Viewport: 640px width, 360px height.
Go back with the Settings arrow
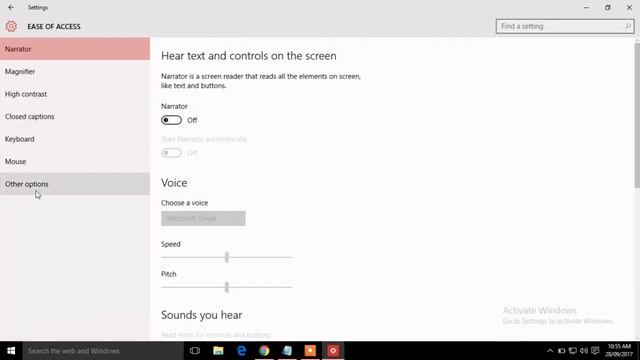11,7
